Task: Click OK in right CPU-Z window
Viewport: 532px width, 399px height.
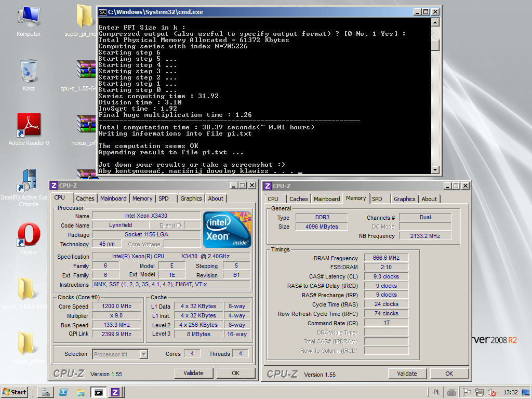Action: 449,374
